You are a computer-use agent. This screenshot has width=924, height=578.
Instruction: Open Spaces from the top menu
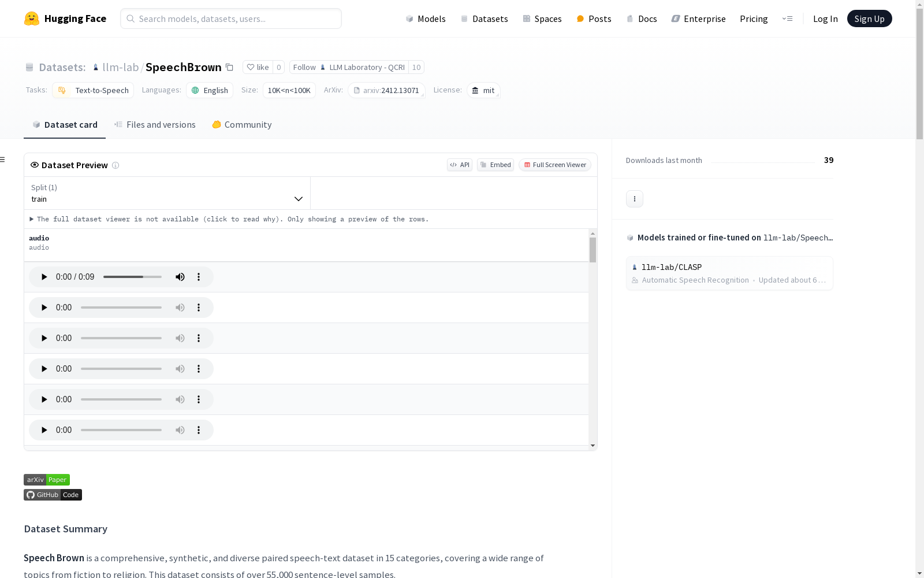point(542,18)
